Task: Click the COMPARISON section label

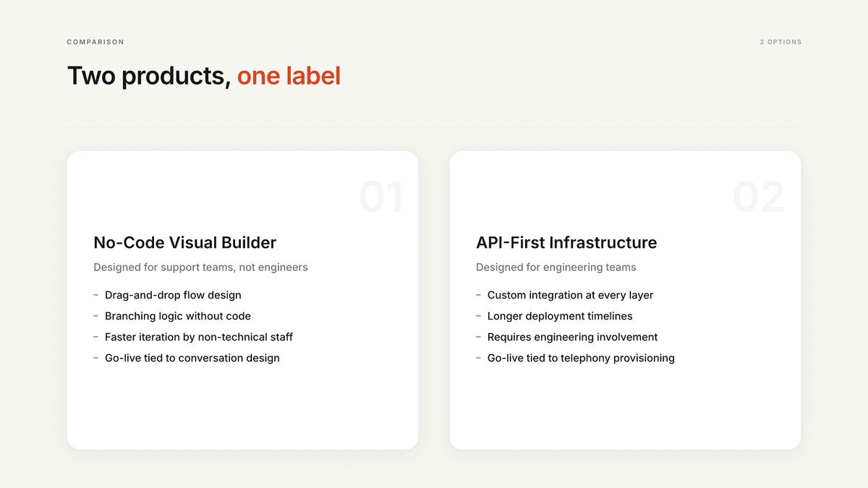Action: click(95, 42)
